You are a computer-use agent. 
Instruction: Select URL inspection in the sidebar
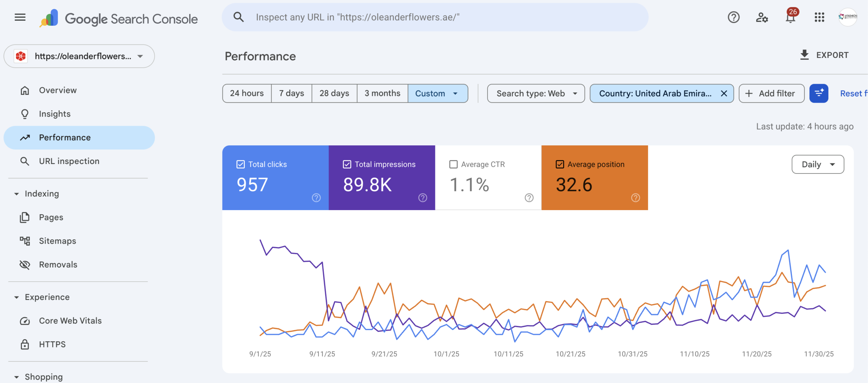(x=69, y=161)
